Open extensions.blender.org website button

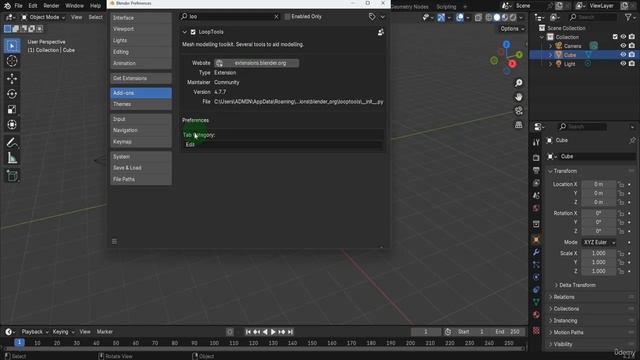(x=256, y=63)
